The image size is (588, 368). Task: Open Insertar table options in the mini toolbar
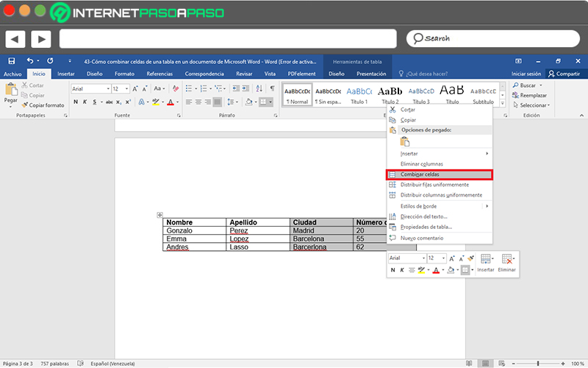click(486, 263)
